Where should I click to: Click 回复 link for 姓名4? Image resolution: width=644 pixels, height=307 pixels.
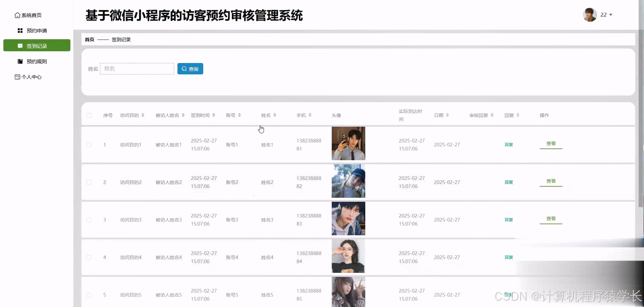tap(508, 257)
